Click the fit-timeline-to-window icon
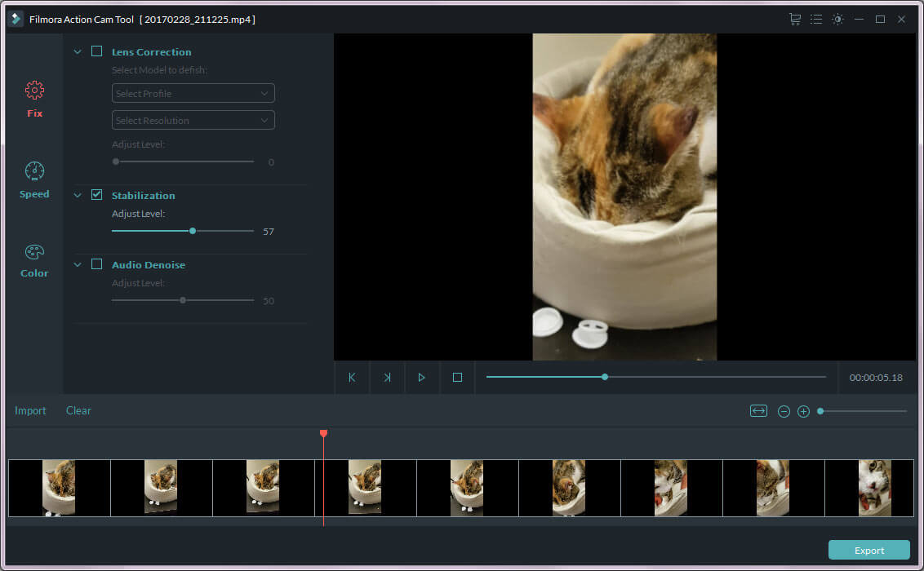Viewport: 924px width, 571px height. coord(758,411)
